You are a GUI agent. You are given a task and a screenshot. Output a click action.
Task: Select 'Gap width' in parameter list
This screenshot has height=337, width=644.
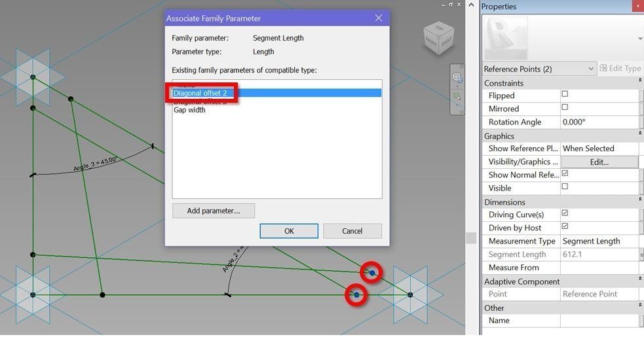[x=189, y=110]
